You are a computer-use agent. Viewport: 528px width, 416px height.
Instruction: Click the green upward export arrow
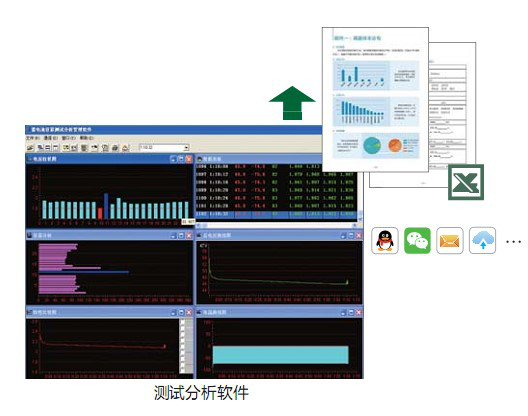[292, 103]
